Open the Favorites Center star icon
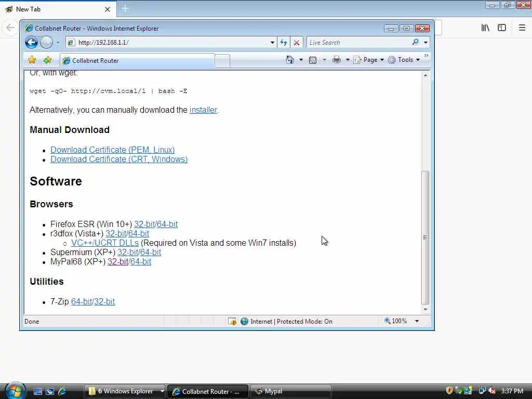This screenshot has height=399, width=532. point(32,60)
